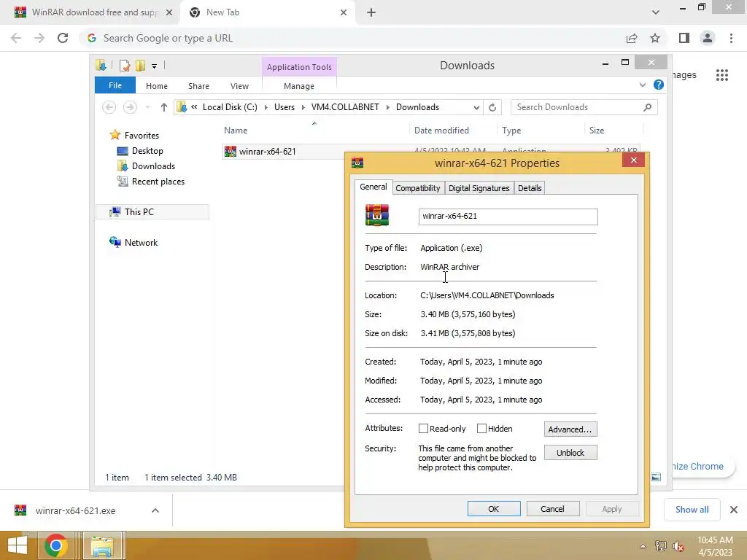Click the Advanced... button
The width and height of the screenshot is (747, 560).
coord(570,429)
